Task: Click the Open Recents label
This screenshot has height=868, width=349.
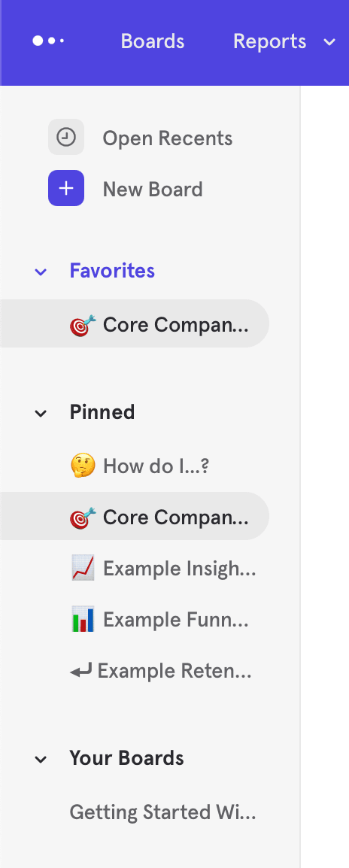Action: (167, 138)
